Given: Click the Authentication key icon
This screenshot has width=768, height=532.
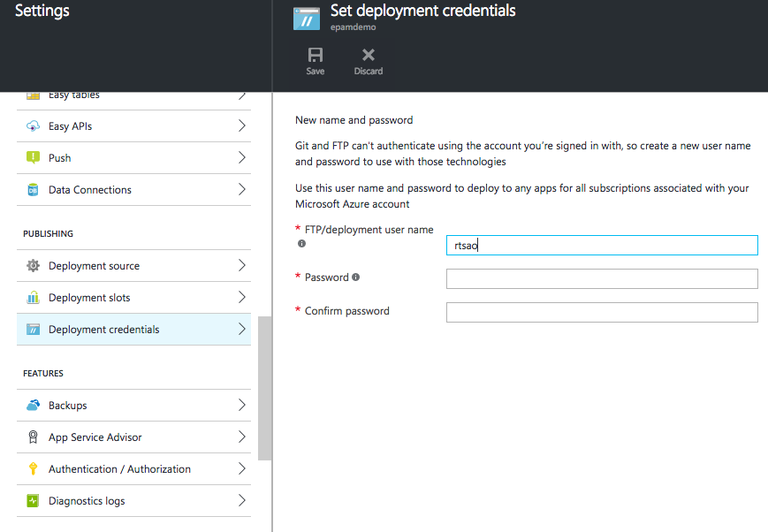Looking at the screenshot, I should tap(33, 468).
